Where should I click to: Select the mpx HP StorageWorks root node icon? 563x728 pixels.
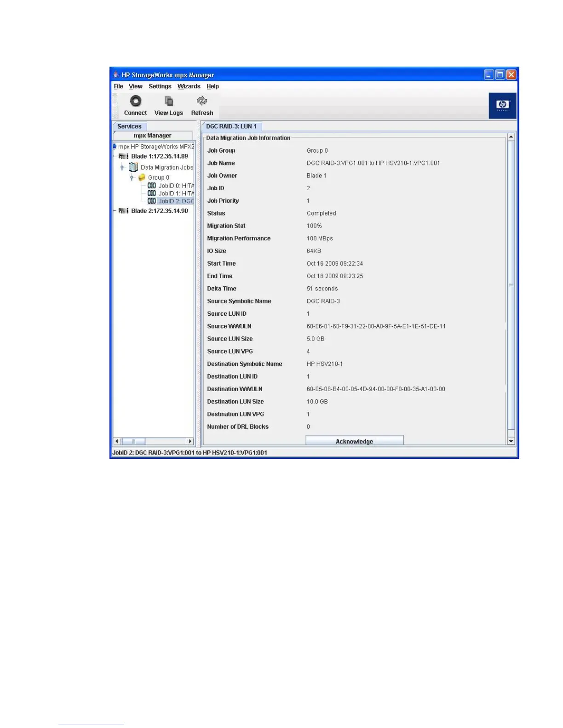(x=115, y=147)
